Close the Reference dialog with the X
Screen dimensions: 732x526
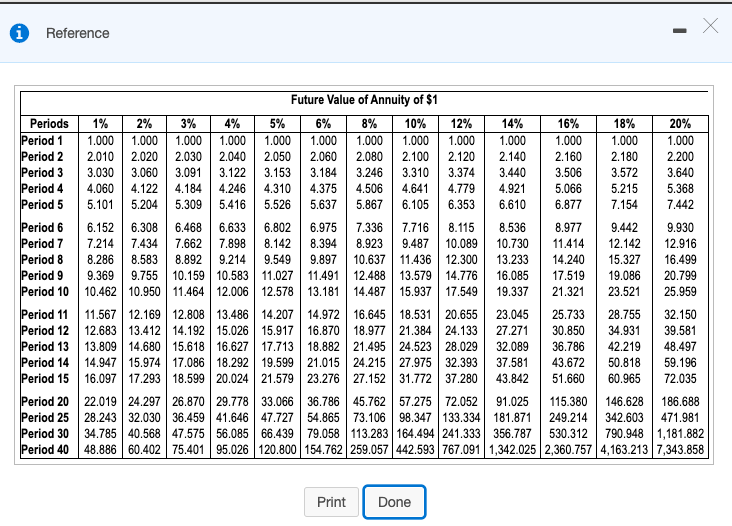[x=711, y=26]
